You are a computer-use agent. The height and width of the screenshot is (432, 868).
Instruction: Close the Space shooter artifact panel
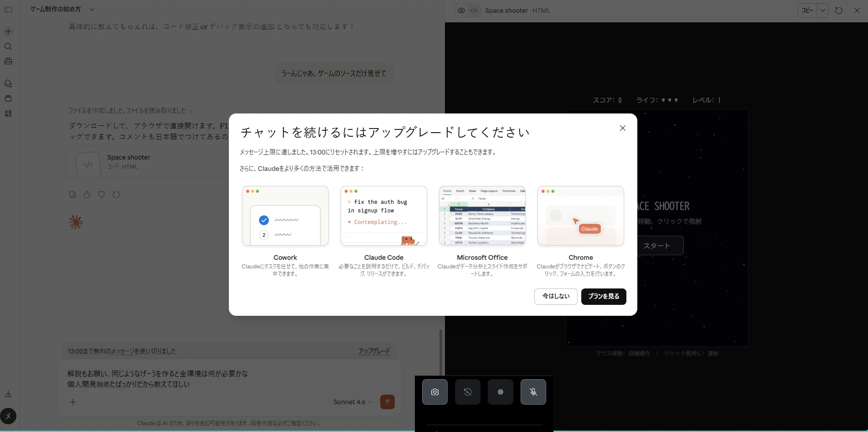(857, 10)
